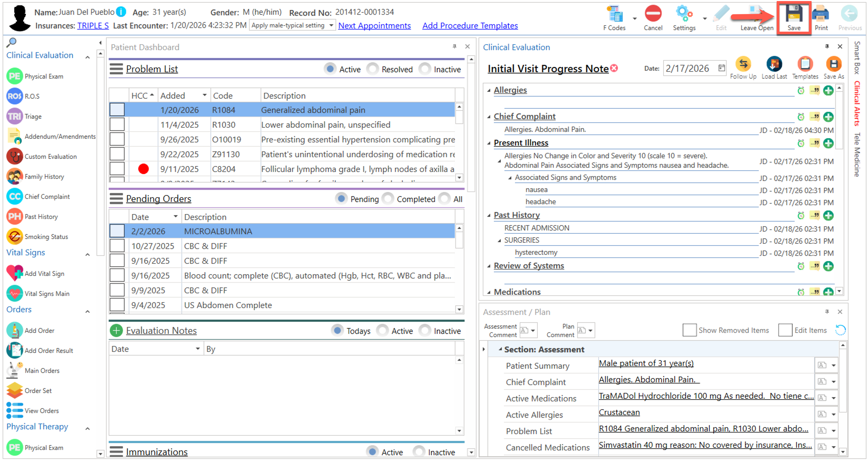Click Add Procedure Templates link

pos(470,26)
